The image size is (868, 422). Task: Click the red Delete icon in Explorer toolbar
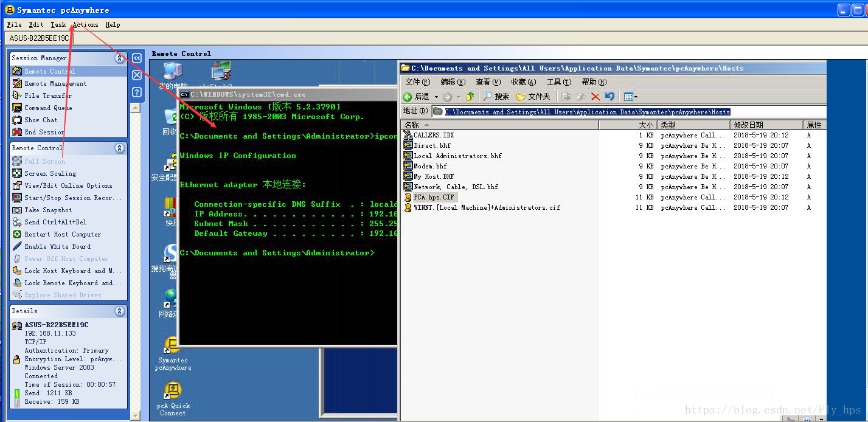(x=595, y=97)
